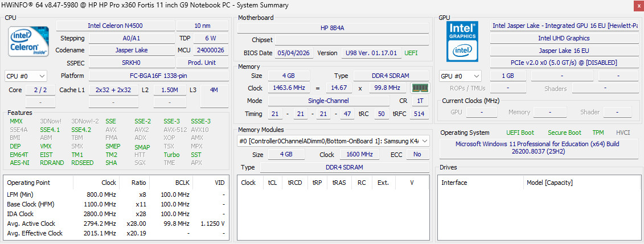The image size is (644, 244).
Task: Click the U98 Ver. 01.17.01 BIOS version
Action: (x=371, y=53)
